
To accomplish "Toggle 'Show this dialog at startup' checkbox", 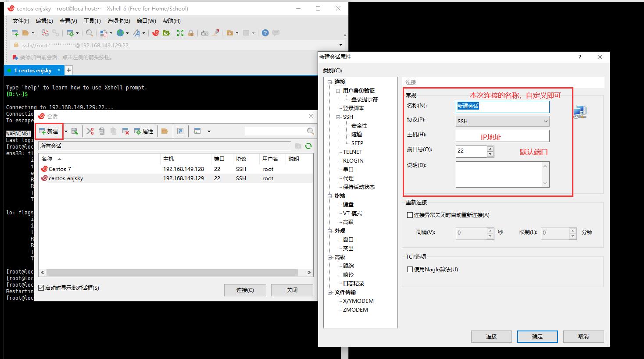I will [41, 288].
